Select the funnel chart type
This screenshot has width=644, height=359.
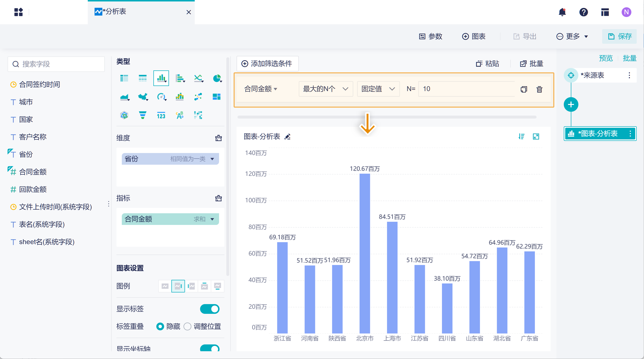coord(143,115)
